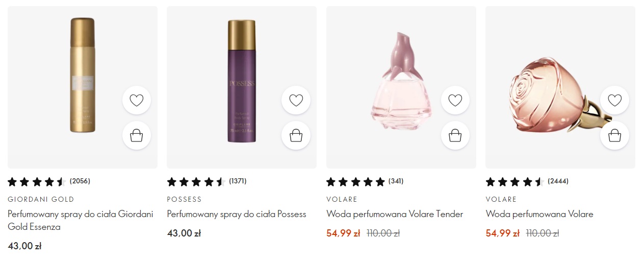Viewport: 644px width, 260px height.
Task: Click the POSSESS brand label
Action: pos(185,199)
